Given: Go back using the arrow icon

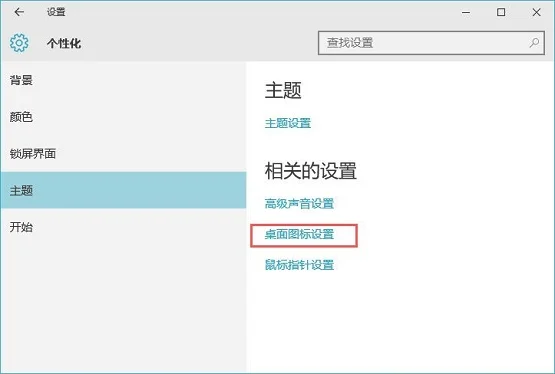Looking at the screenshot, I should (19, 12).
